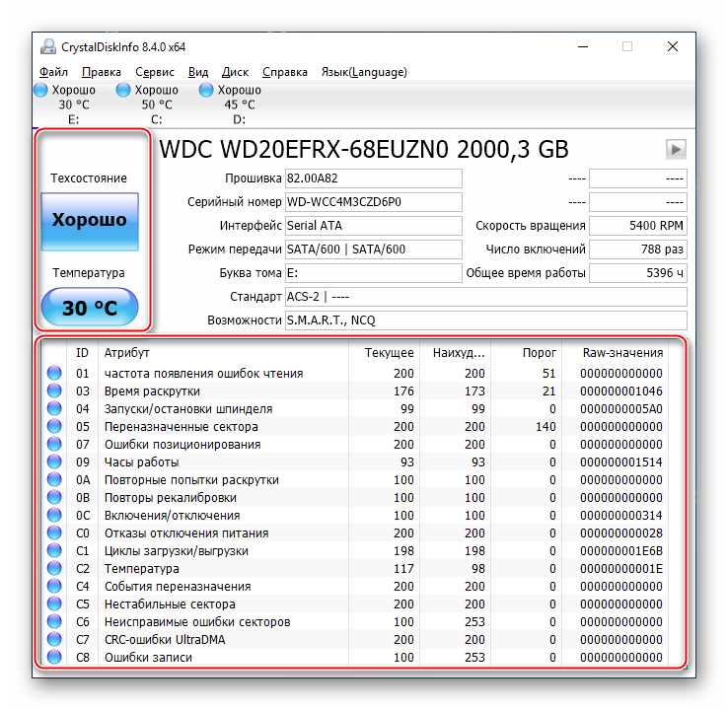Open the Язык(Language) menu
Screen dimensions: 728x710
(x=364, y=72)
